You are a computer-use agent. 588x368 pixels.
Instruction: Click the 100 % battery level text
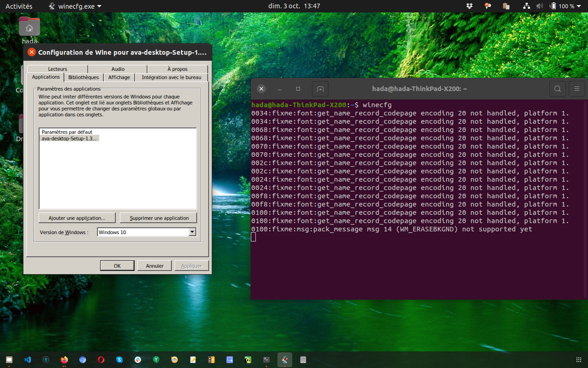coord(567,6)
